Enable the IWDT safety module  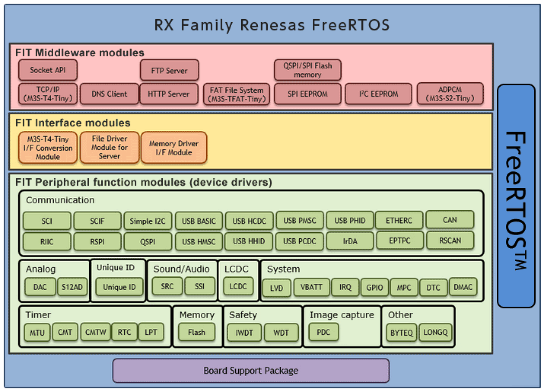(x=244, y=332)
